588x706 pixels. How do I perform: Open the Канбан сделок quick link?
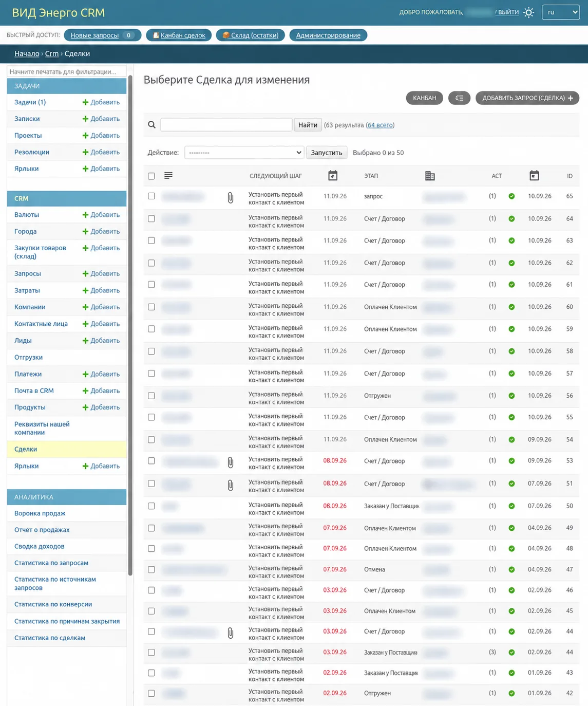tap(179, 35)
